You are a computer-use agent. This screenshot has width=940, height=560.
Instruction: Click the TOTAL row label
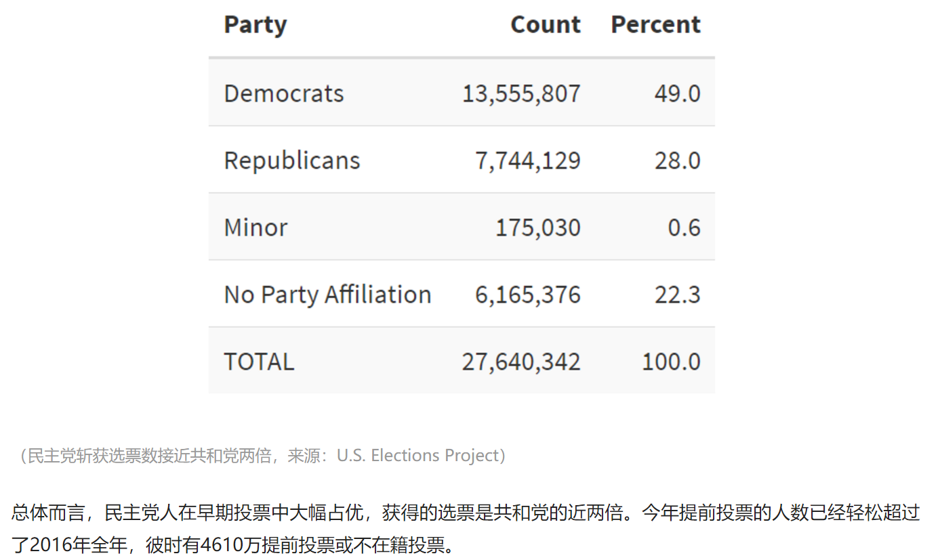(259, 362)
